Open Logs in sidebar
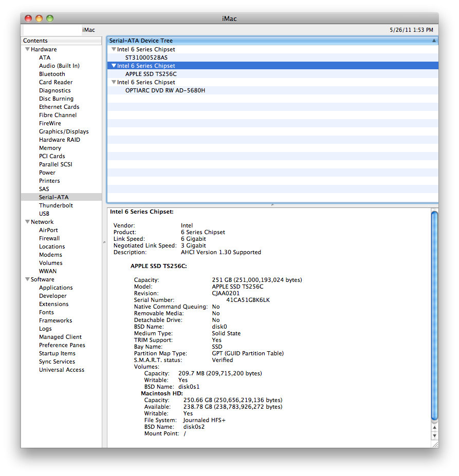The height and width of the screenshot is (476, 459). click(x=45, y=329)
